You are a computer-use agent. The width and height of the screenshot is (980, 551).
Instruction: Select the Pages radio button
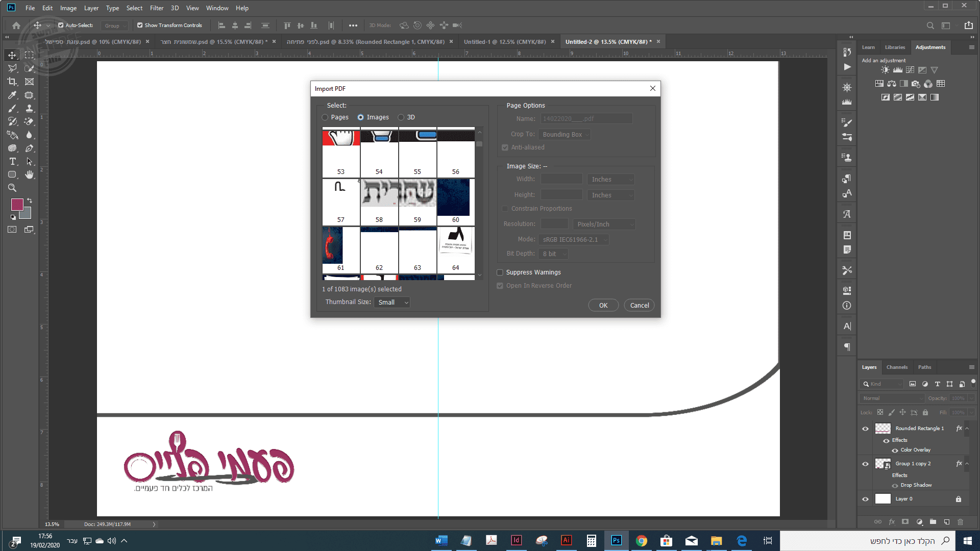tap(325, 117)
